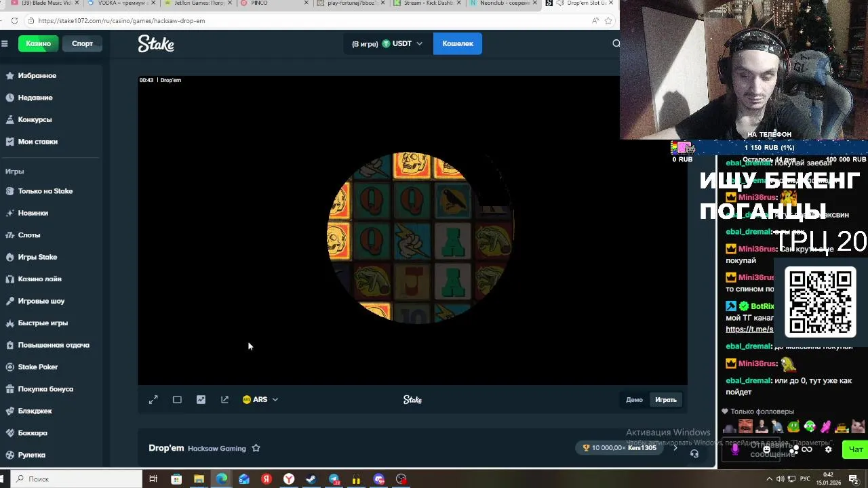868x488 pixels.
Task: Toggle the Stake sidebar hamburger menu
Action: [x=4, y=43]
